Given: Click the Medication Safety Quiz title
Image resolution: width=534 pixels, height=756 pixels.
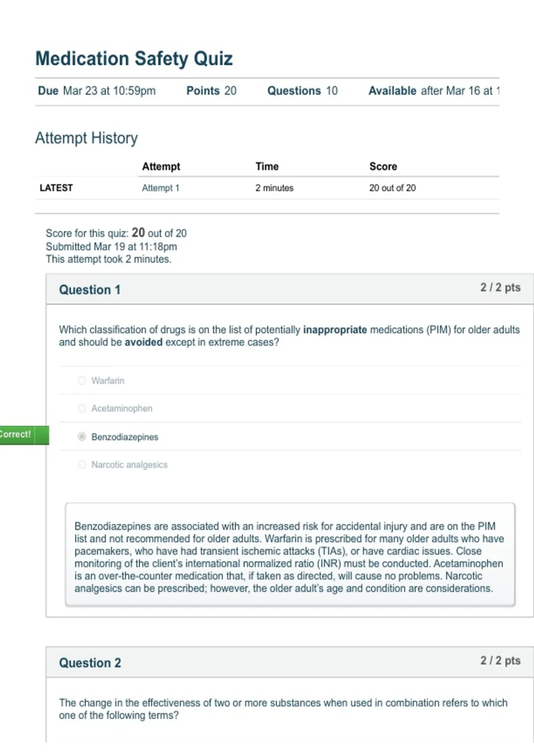Looking at the screenshot, I should (134, 59).
